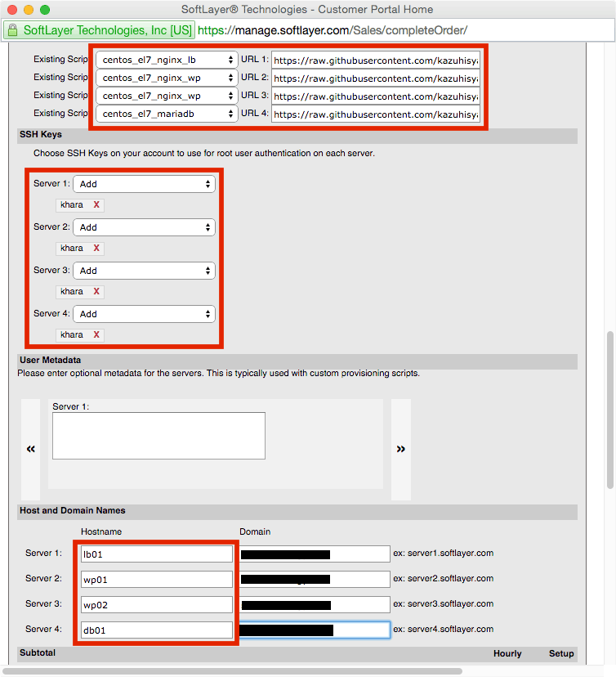This screenshot has height=677, width=616.
Task: Click the Hostname column label
Action: click(101, 532)
